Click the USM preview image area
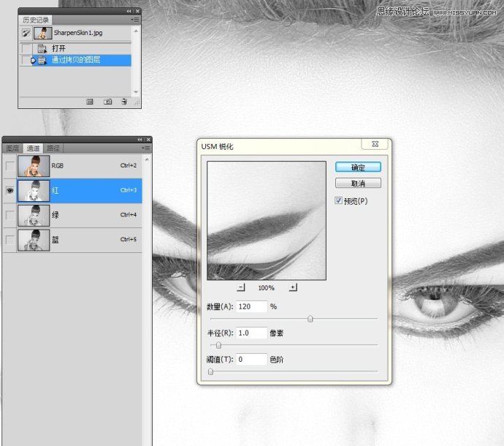Viewport: 504px width, 446px height. pyautogui.click(x=267, y=221)
